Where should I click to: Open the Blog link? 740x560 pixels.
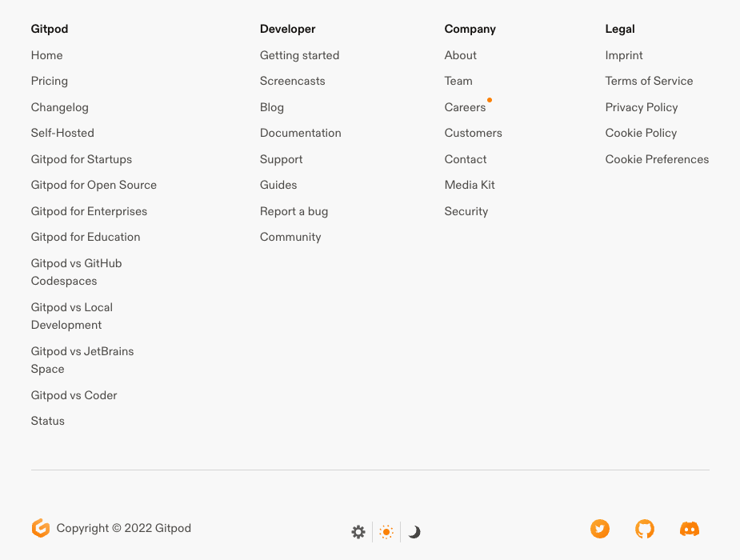272,107
